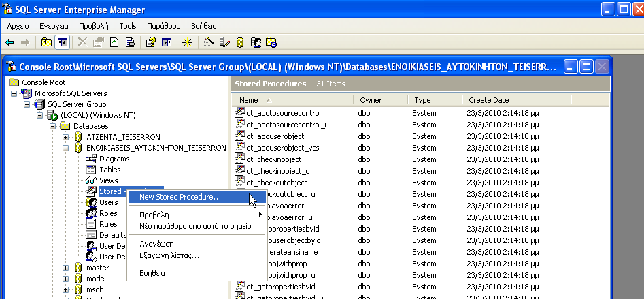Click the Forward arrow toolbar icon
644x299 pixels.
[x=24, y=42]
